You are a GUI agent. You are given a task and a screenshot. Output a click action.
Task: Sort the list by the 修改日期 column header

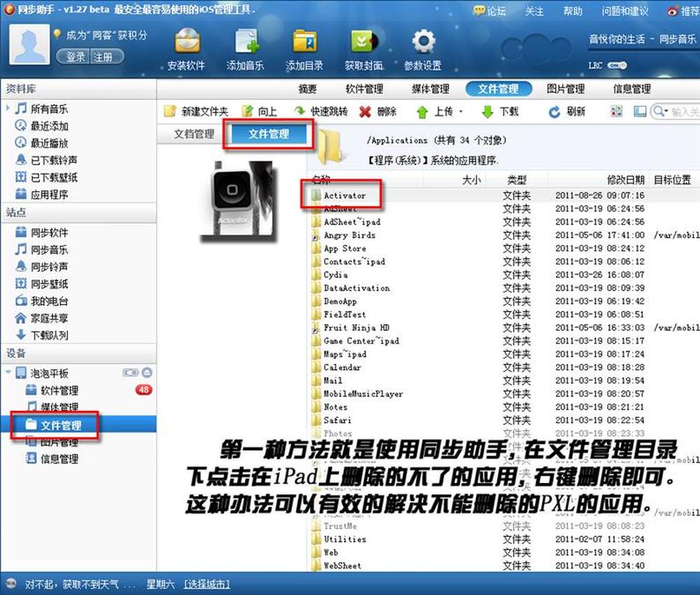point(625,179)
